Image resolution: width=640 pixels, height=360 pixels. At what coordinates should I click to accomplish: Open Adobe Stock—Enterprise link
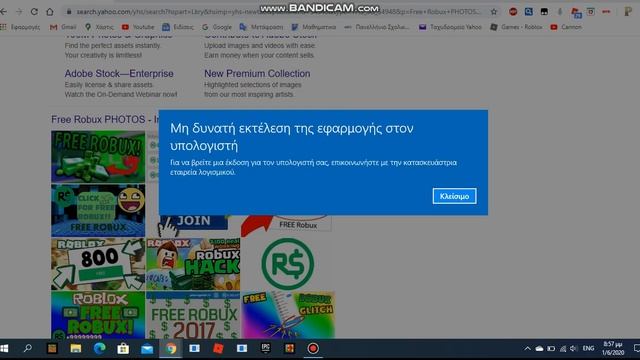pos(119,73)
